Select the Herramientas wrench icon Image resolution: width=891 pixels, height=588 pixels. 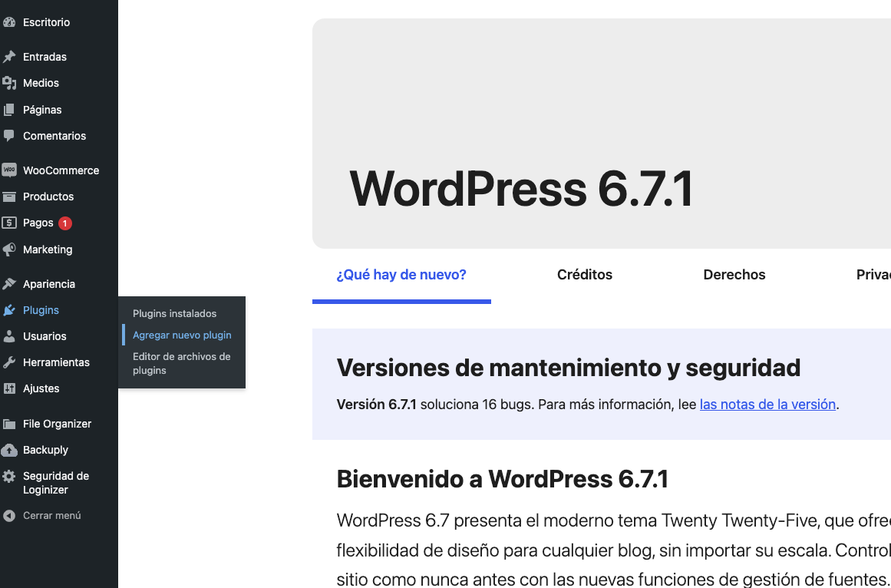[x=9, y=362]
